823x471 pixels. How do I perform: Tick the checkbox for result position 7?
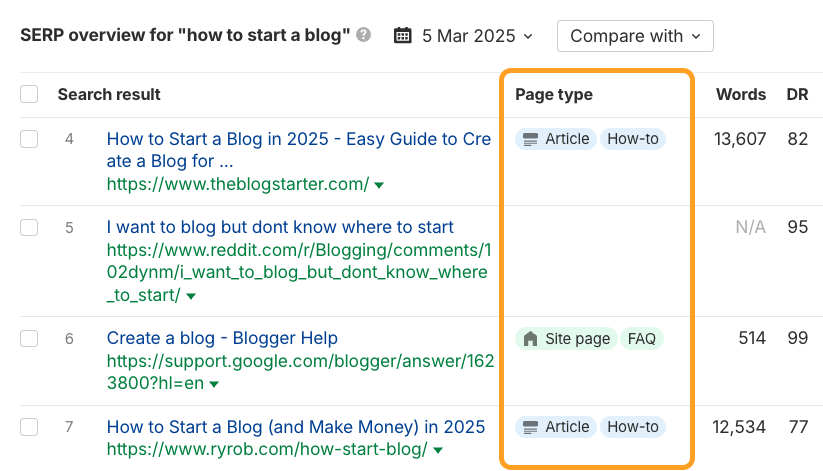pos(29,428)
